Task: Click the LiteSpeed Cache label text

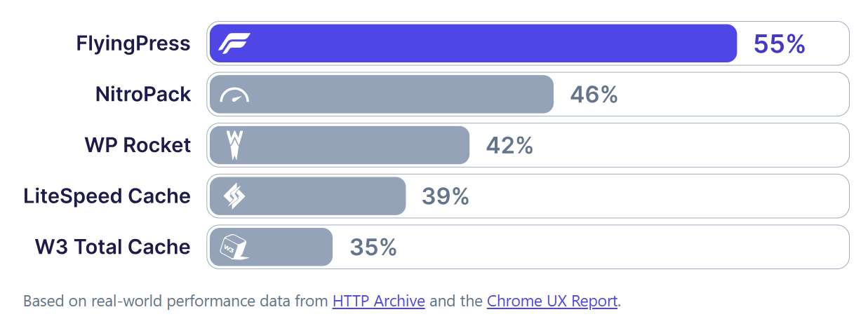Action: [x=107, y=196]
